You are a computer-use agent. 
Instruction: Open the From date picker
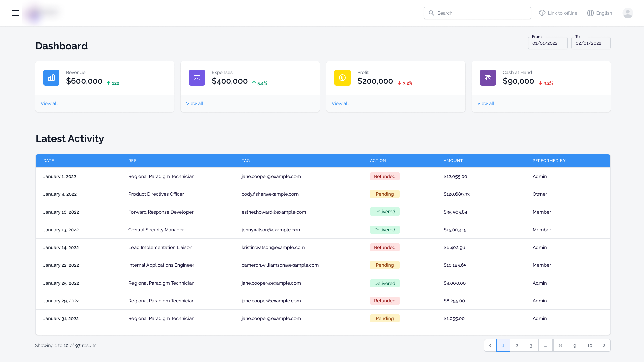point(547,43)
